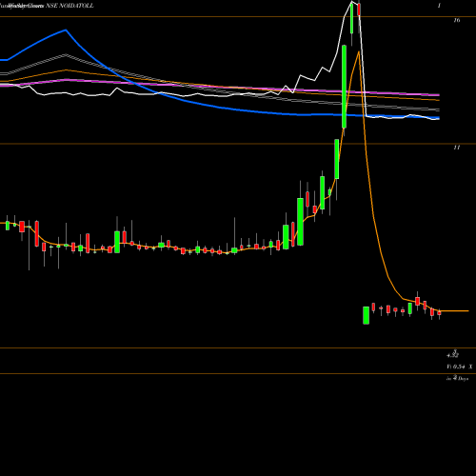Viewport: 476px width, 476px height.
Task: Select the topmost red candle at the price peak
Action: point(359,10)
